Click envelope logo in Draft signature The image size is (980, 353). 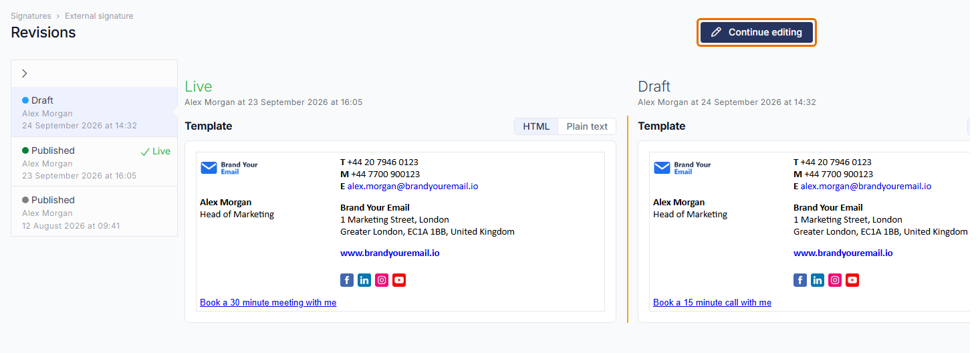(x=662, y=168)
